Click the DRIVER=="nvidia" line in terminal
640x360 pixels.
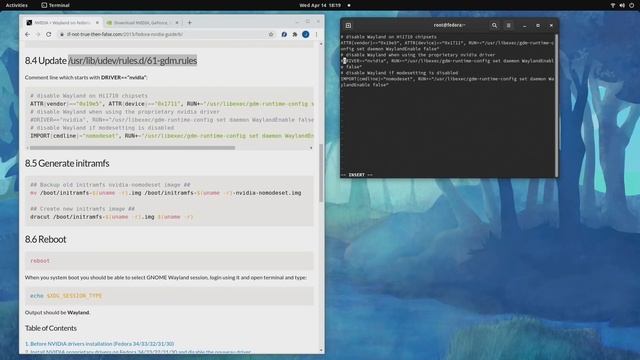point(447,64)
